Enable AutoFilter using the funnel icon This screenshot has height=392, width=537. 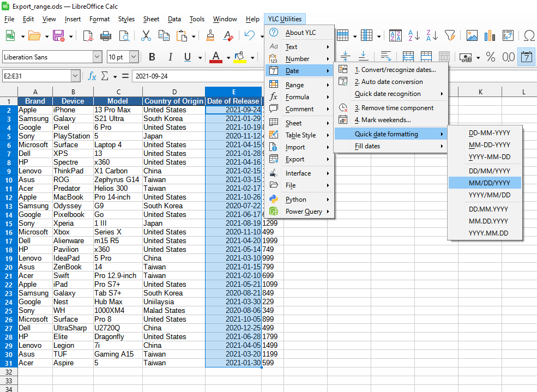[450, 35]
